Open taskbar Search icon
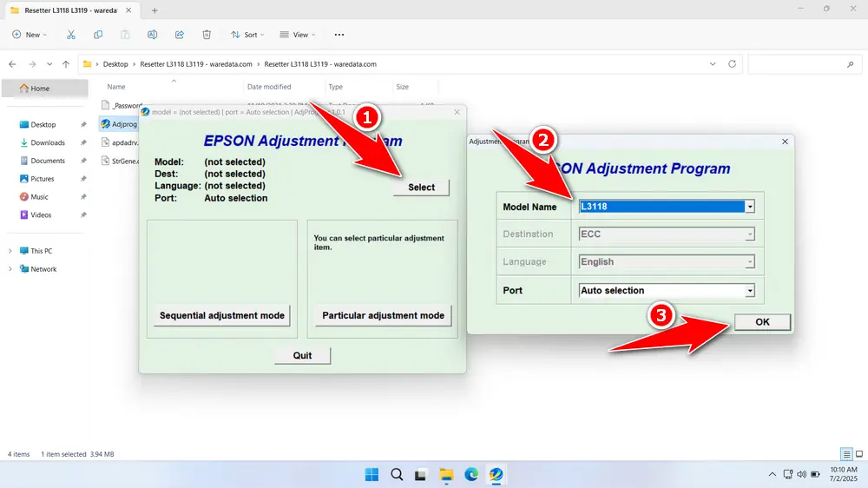The width and height of the screenshot is (868, 488). pos(397,475)
